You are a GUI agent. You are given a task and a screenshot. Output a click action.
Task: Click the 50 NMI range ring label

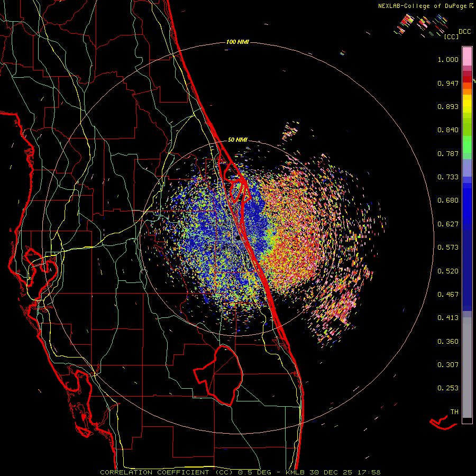[237, 140]
